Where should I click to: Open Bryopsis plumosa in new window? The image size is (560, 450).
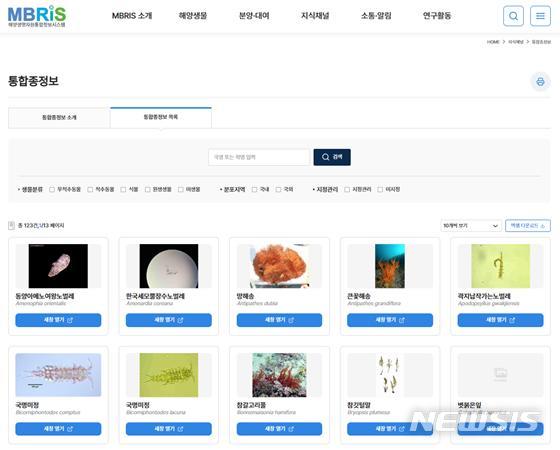click(390, 429)
